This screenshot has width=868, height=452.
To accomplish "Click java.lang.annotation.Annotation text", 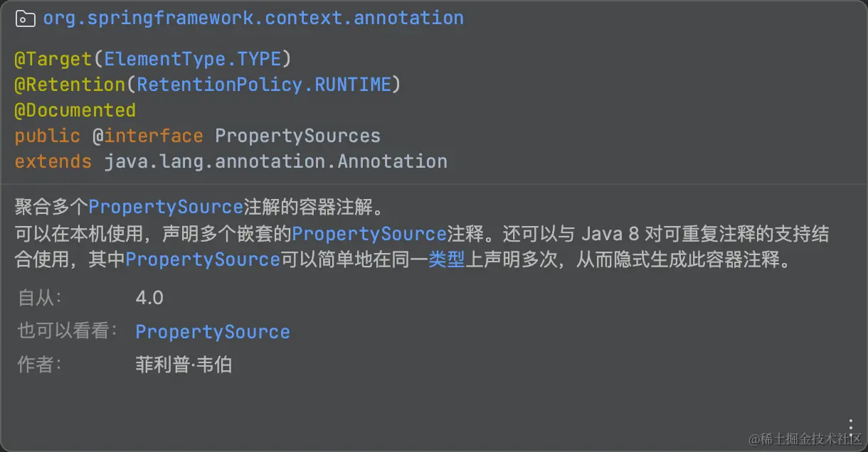I will [x=276, y=161].
